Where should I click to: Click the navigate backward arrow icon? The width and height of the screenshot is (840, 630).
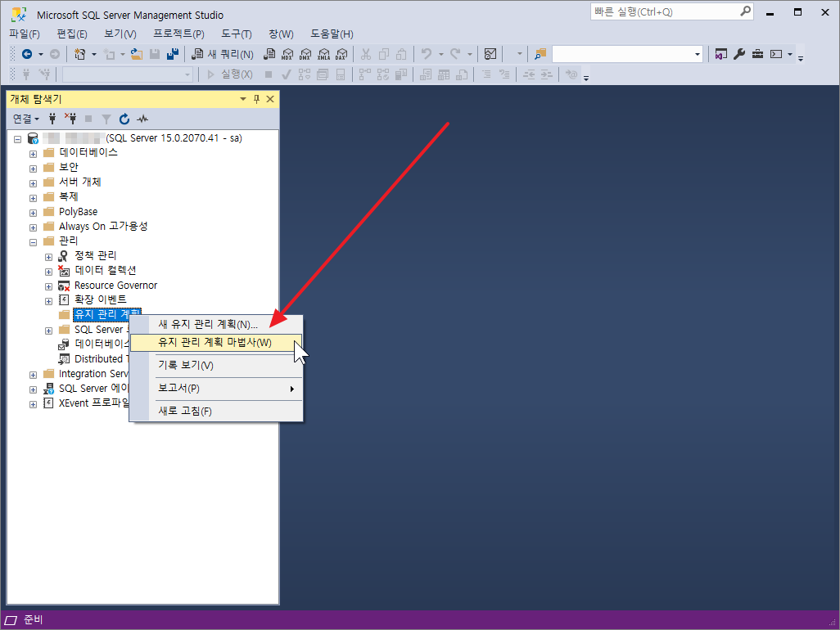27,54
